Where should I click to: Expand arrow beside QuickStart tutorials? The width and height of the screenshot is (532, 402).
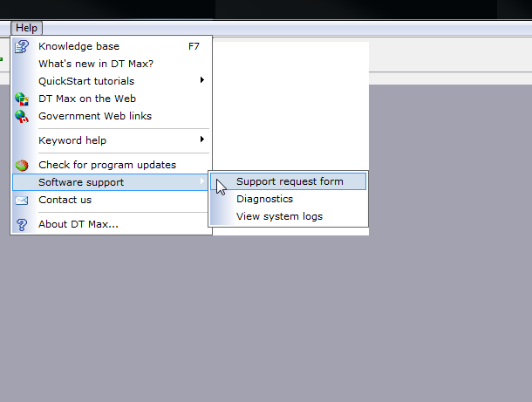point(202,80)
